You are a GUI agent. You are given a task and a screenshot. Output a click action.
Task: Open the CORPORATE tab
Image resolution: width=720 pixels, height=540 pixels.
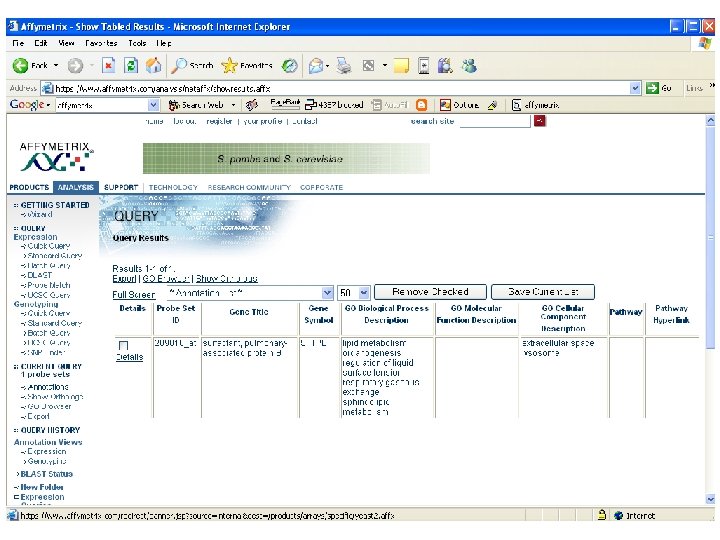pyautogui.click(x=321, y=187)
